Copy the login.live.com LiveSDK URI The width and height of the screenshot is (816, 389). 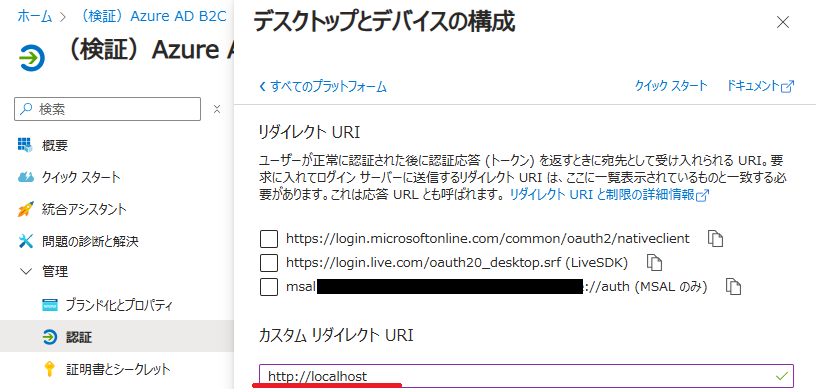click(654, 262)
